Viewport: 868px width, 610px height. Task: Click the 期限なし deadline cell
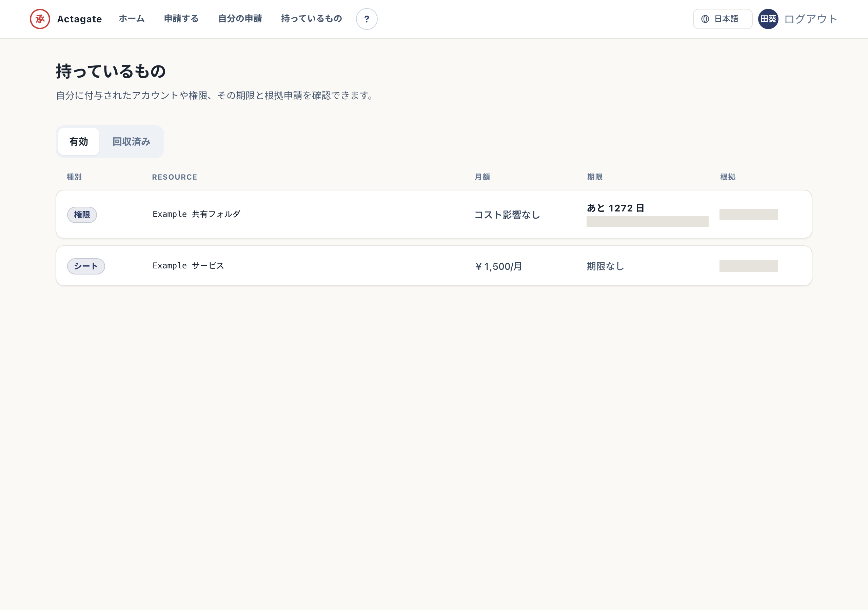[605, 266]
